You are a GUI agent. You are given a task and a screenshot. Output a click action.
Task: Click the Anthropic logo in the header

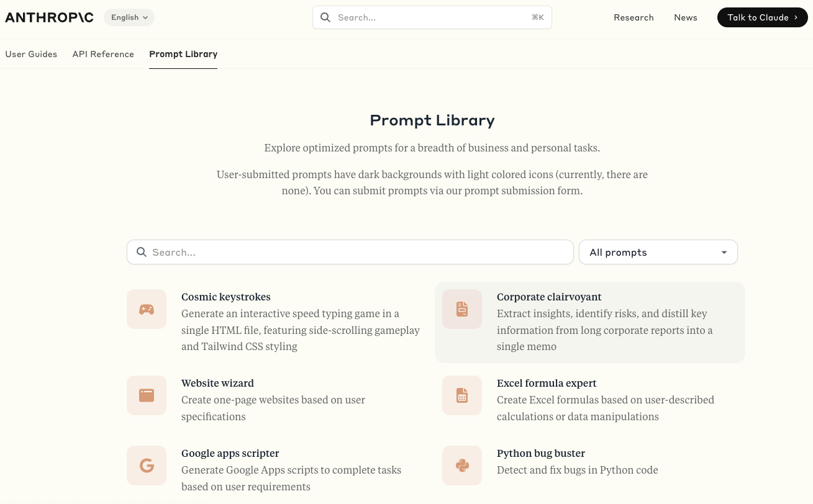pyautogui.click(x=49, y=17)
